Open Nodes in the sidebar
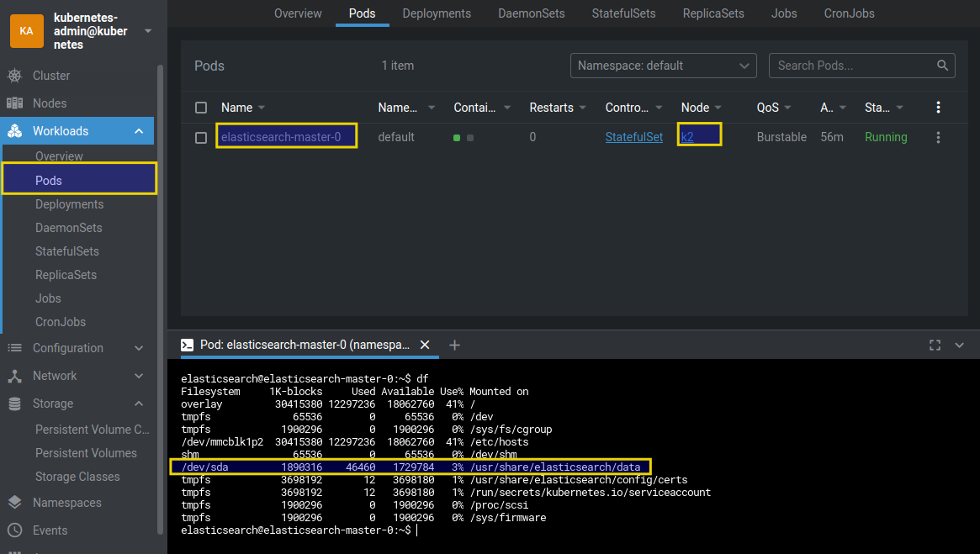This screenshot has height=554, width=980. click(50, 103)
